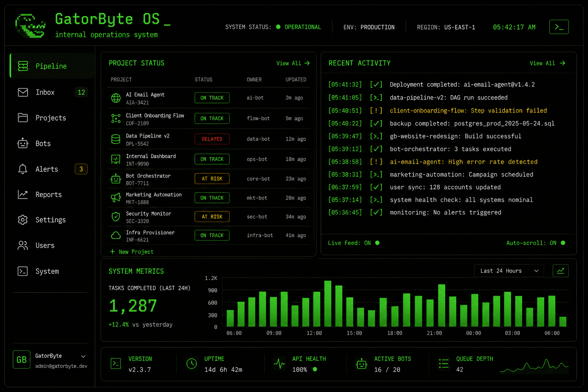Screen dimensions: 588x392
Task: Click the UPDATED column header
Action: [x=296, y=80]
